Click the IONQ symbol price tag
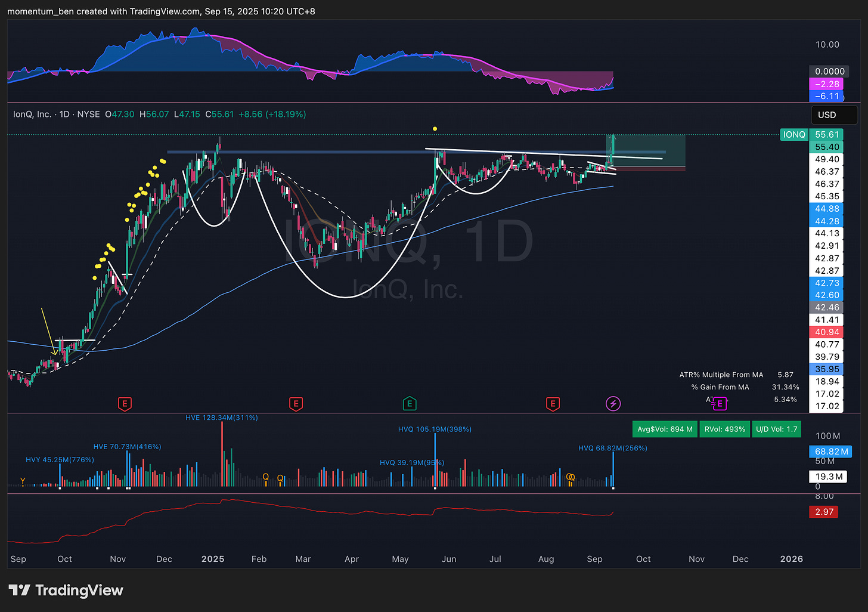 click(794, 135)
